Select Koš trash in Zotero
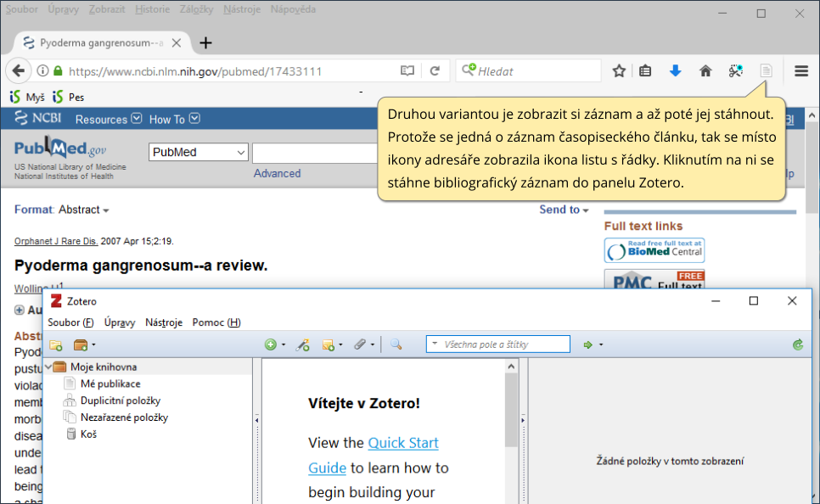This screenshot has height=504, width=820. point(81,434)
